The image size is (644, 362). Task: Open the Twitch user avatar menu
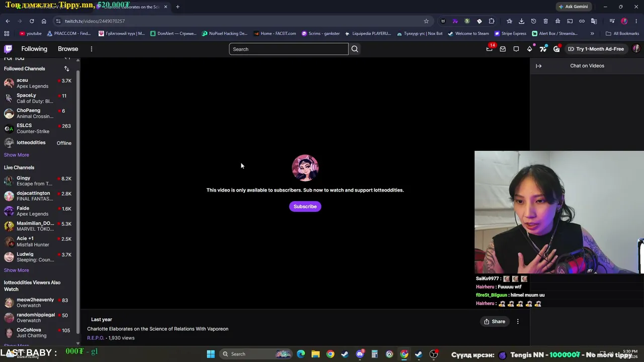point(636,49)
